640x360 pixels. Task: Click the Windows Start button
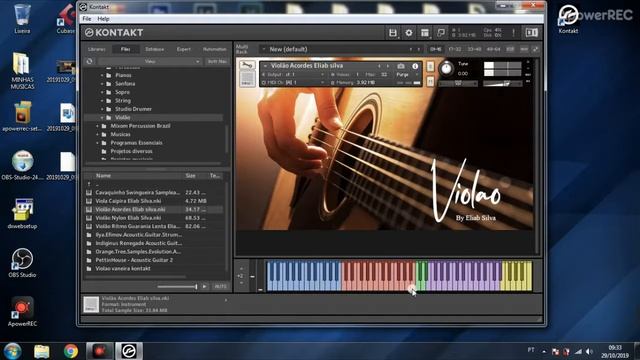[x=12, y=351]
